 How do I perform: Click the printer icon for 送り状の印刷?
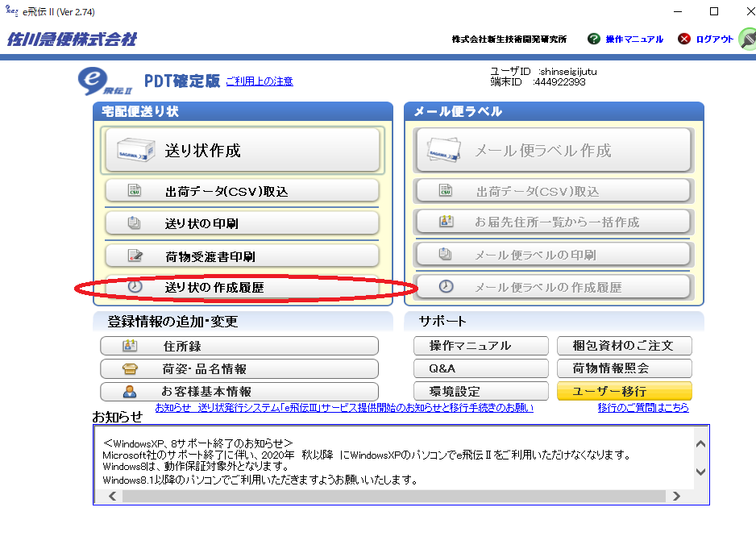[x=135, y=223]
